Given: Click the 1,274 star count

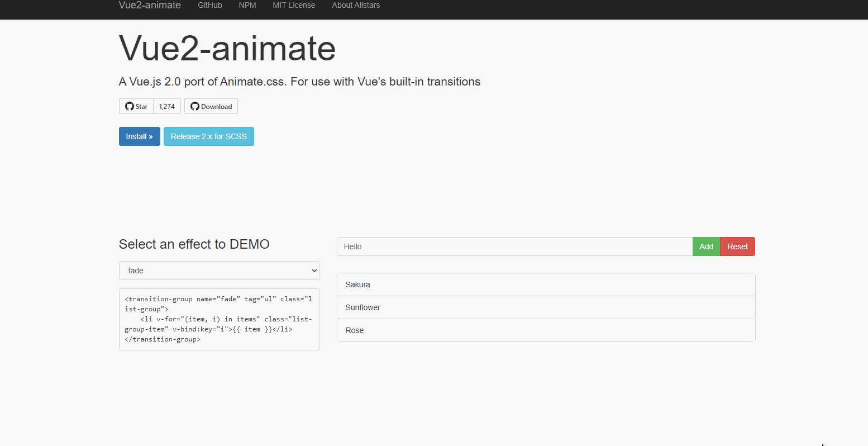Looking at the screenshot, I should [166, 106].
